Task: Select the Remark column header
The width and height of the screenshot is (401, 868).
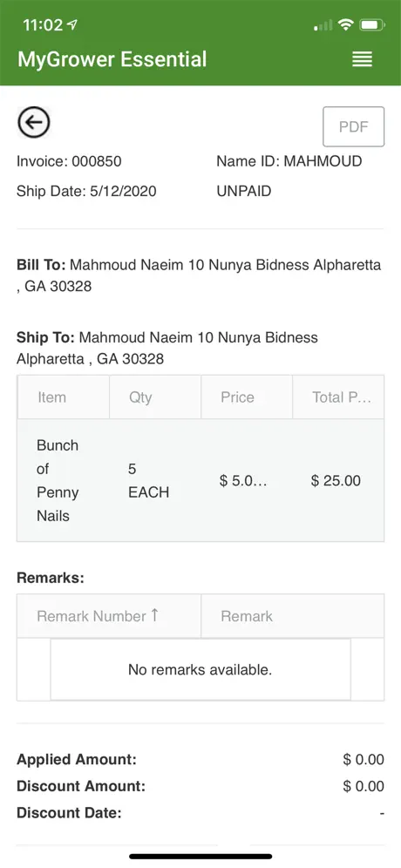Action: [x=292, y=616]
